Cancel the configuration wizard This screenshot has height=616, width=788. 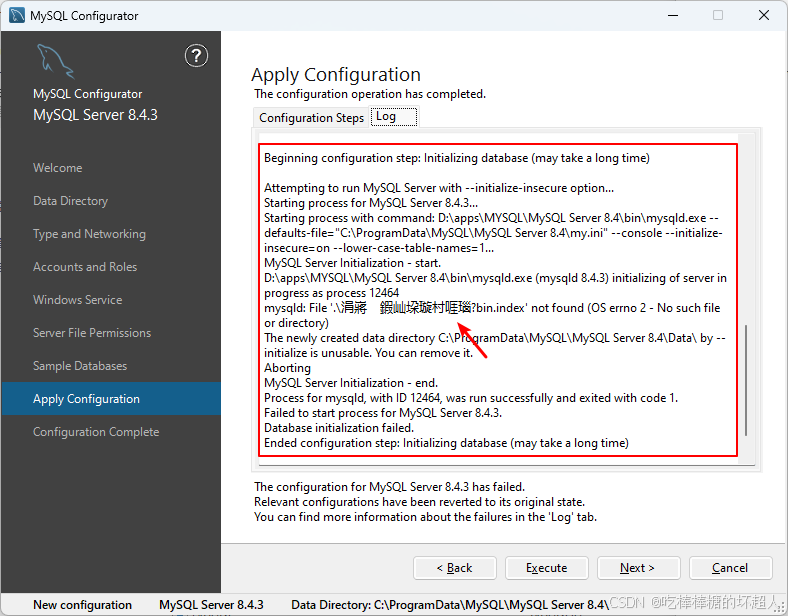(731, 568)
